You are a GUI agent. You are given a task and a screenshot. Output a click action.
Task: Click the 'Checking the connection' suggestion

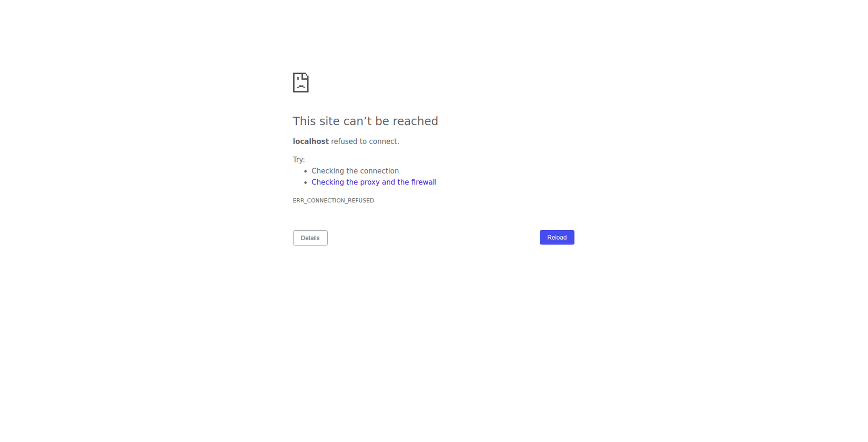click(355, 171)
